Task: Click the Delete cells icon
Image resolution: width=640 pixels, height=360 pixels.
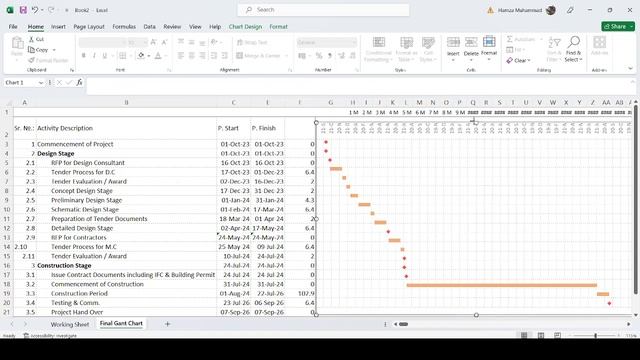Action: coord(471,42)
